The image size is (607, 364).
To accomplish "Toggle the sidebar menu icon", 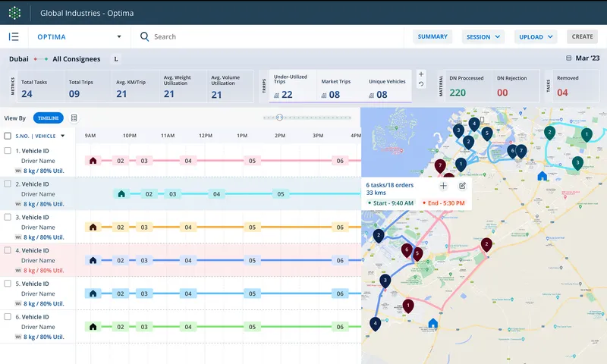I will coord(14,36).
